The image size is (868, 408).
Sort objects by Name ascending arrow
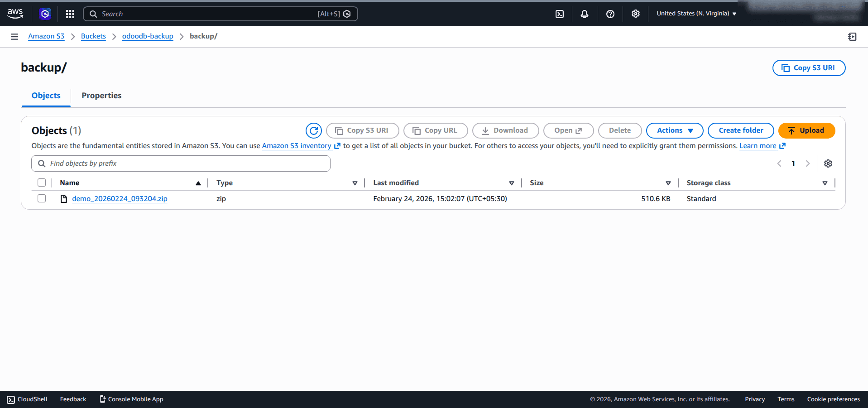[x=198, y=183]
